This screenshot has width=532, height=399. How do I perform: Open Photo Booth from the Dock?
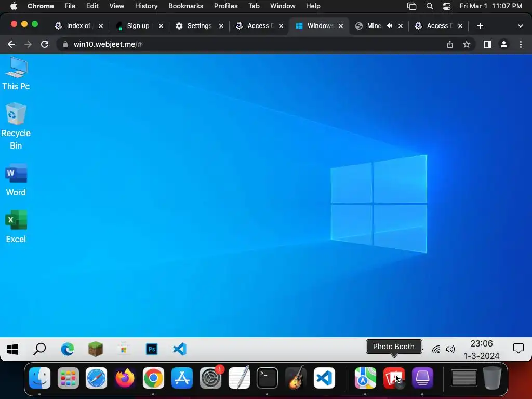point(394,378)
